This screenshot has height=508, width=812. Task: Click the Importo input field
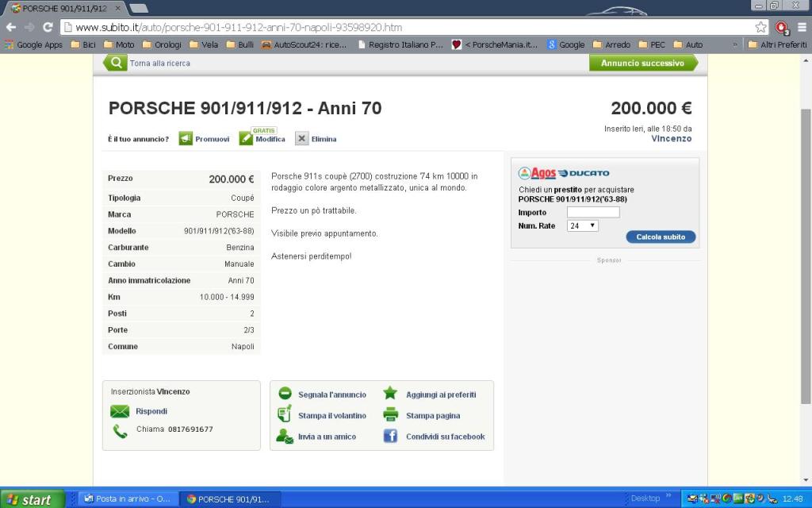[x=593, y=212]
